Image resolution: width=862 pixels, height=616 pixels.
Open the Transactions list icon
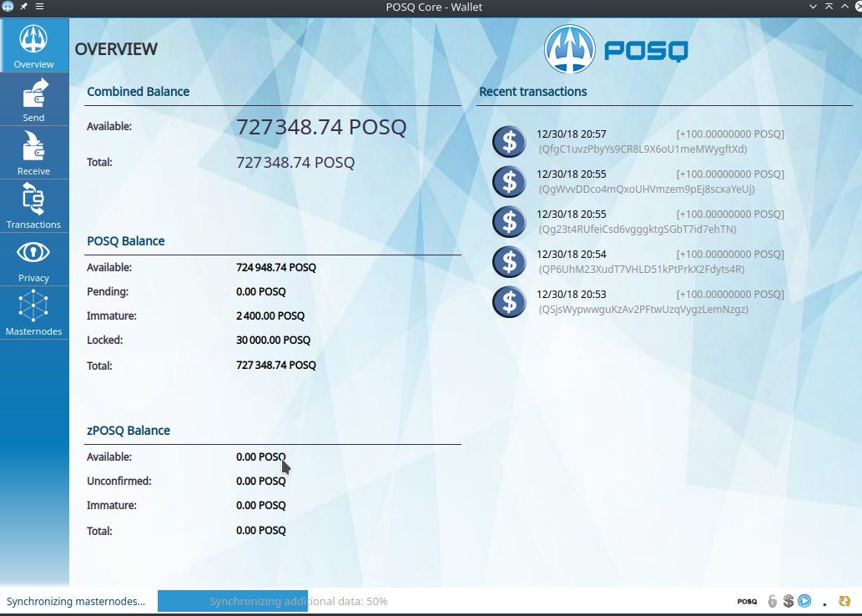(x=33, y=200)
